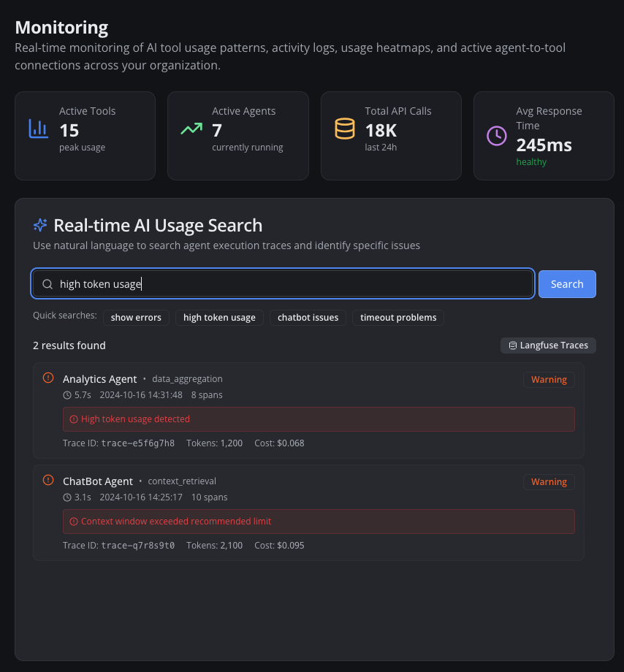This screenshot has width=624, height=672.
Task: Click the Langfuse logo icon on the Traces button
Action: point(513,345)
